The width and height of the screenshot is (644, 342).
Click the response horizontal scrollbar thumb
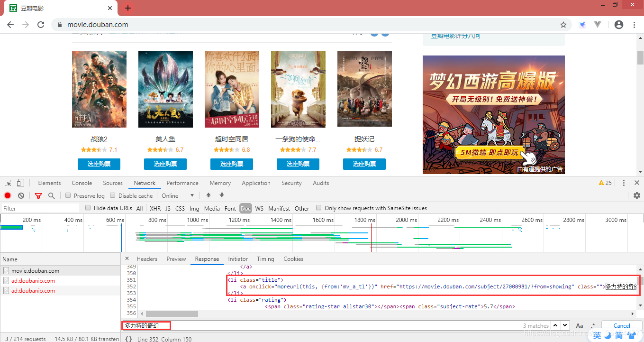tap(172, 314)
